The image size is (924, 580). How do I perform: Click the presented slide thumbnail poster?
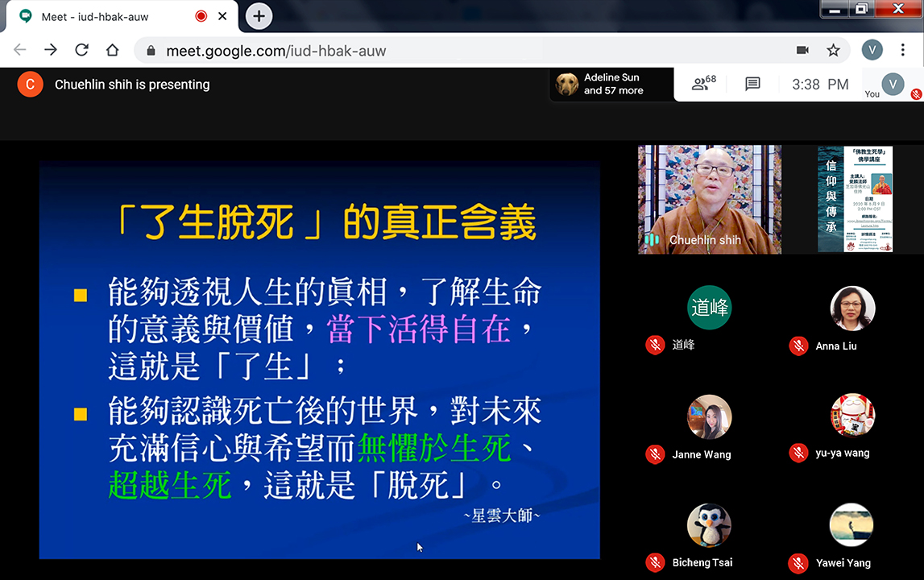[x=855, y=199]
